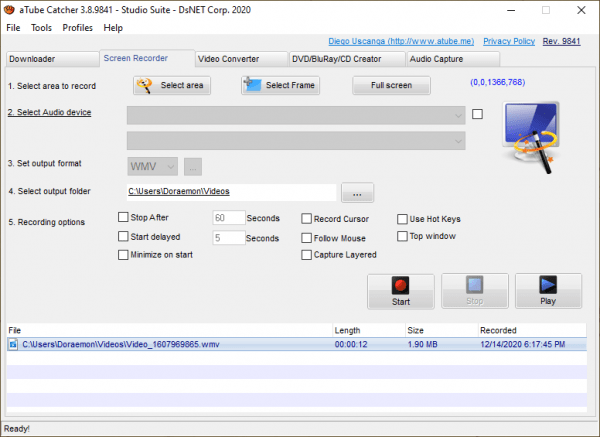Image resolution: width=600 pixels, height=437 pixels.
Task: Enable the Start delayed checkbox
Action: [123, 236]
